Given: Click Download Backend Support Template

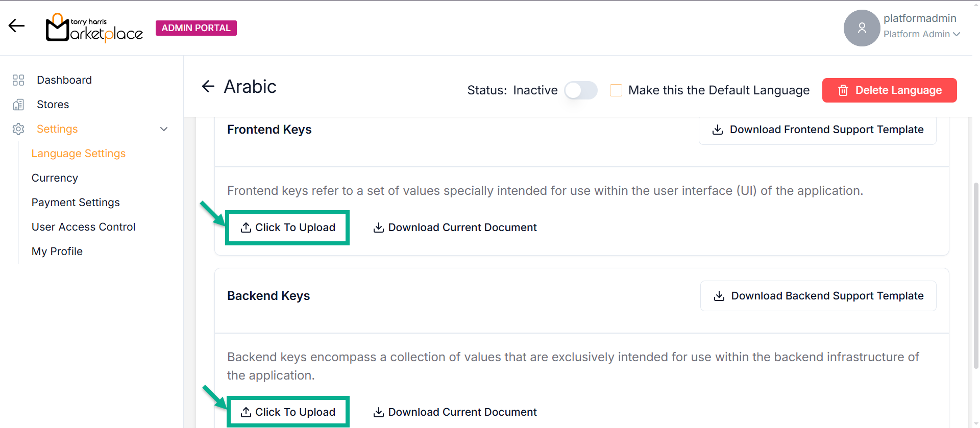Looking at the screenshot, I should (818, 296).
